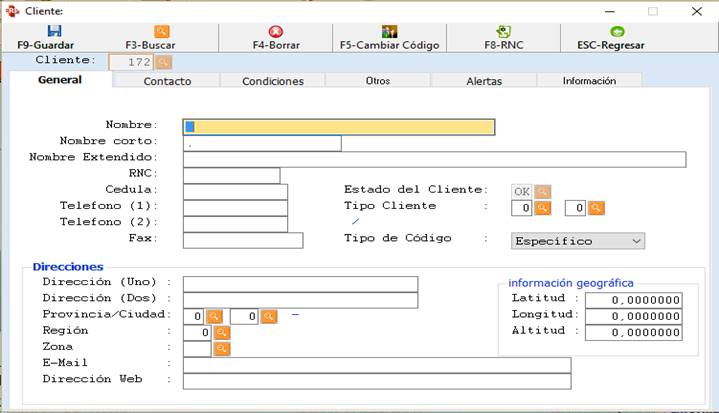
Task: Switch to the Contacto tab
Action: click(x=167, y=81)
